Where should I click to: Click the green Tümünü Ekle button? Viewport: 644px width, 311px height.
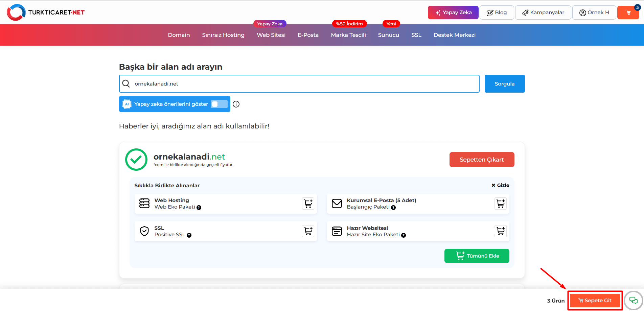(x=477, y=256)
